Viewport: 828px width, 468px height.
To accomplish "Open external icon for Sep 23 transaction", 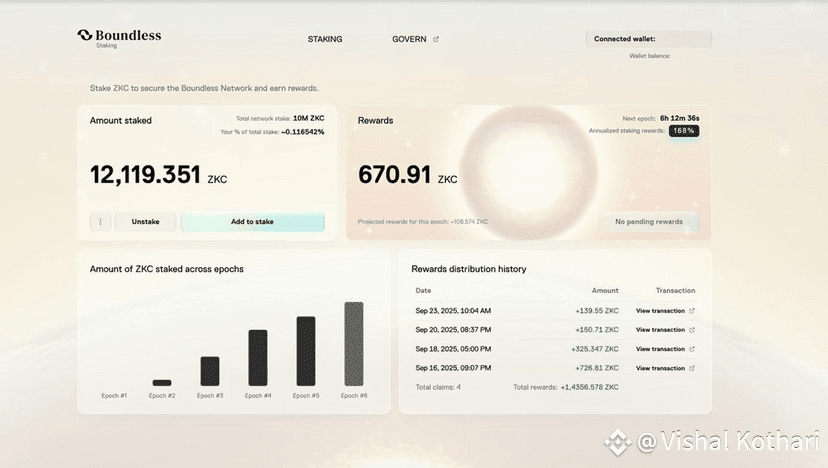I will pos(692,311).
